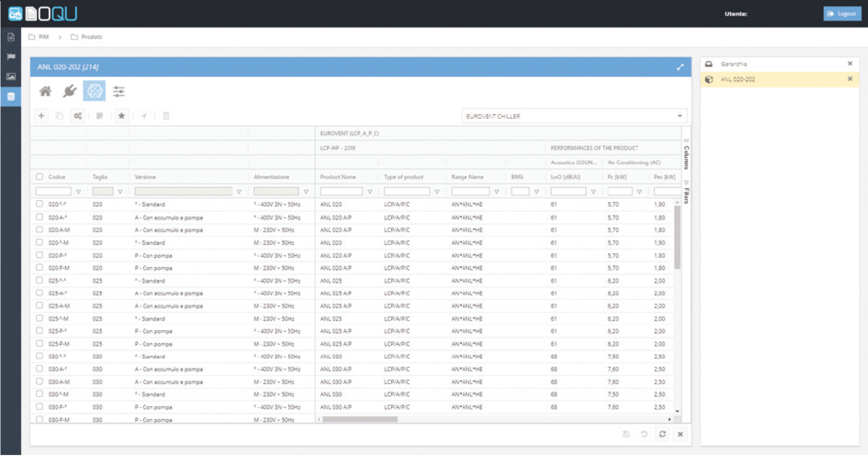This screenshot has height=456, width=868.
Task: Expand the ANL 020-202 panel to fullscreen
Action: click(680, 67)
